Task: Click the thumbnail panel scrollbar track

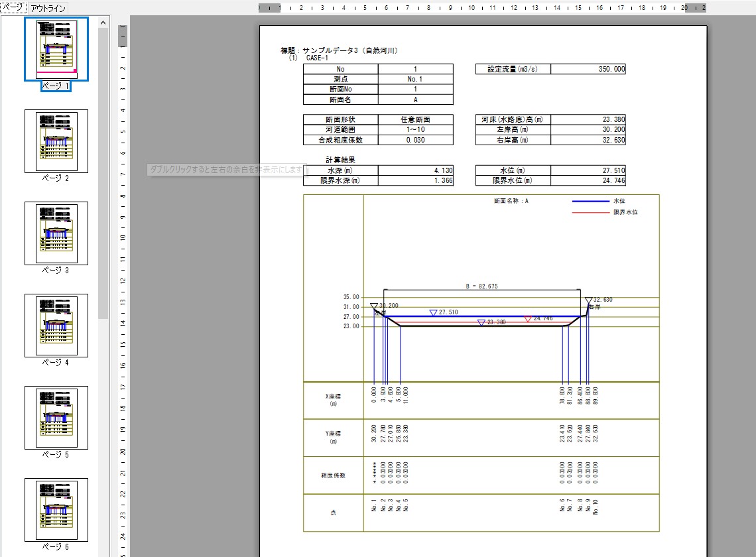Action: tap(103, 398)
